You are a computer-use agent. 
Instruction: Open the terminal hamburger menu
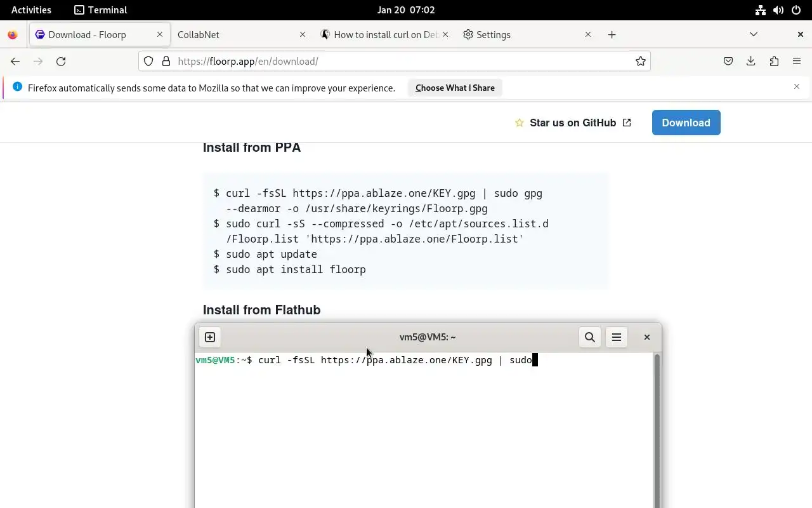(x=617, y=337)
